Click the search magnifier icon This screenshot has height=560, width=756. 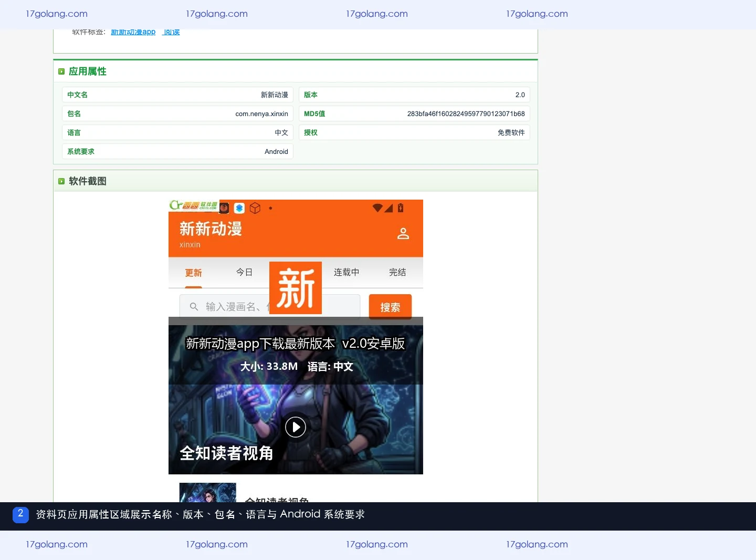pos(194,306)
